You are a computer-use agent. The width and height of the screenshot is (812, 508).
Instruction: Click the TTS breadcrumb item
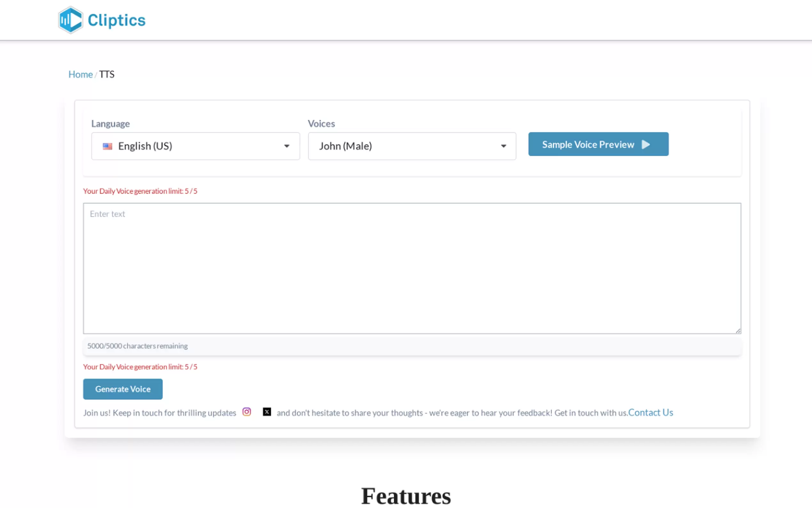pos(107,74)
